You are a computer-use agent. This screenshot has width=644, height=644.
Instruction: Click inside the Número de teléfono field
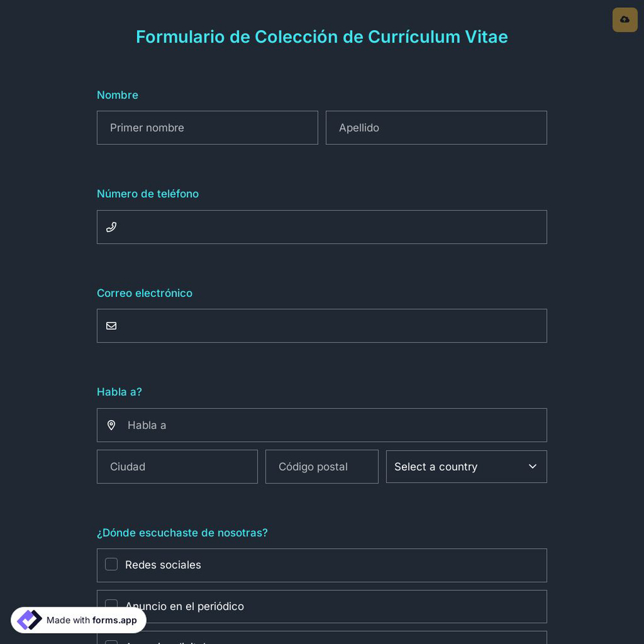pyautogui.click(x=322, y=227)
